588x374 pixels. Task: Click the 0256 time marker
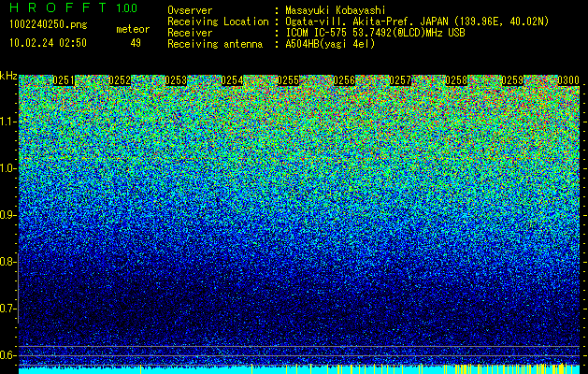pyautogui.click(x=344, y=80)
